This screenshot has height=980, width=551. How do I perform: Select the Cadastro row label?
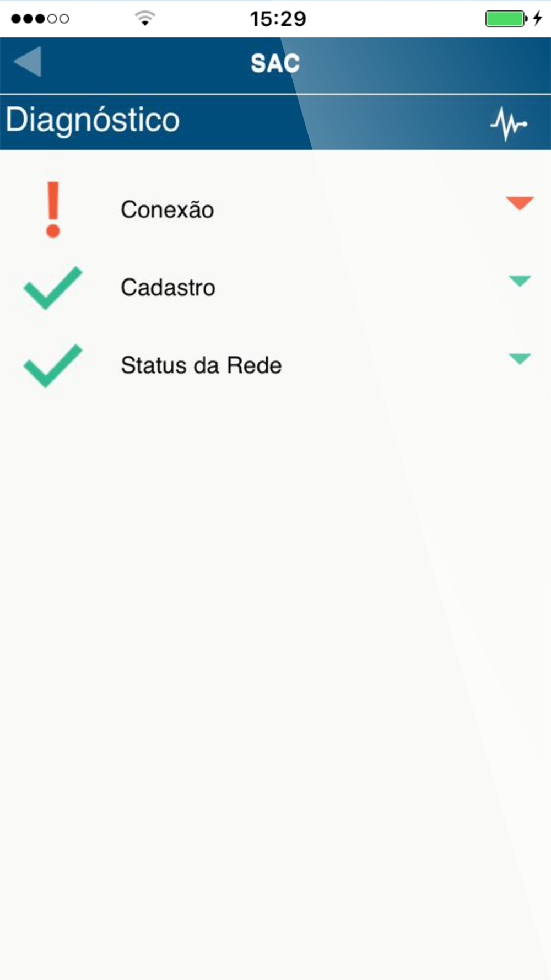pos(168,287)
